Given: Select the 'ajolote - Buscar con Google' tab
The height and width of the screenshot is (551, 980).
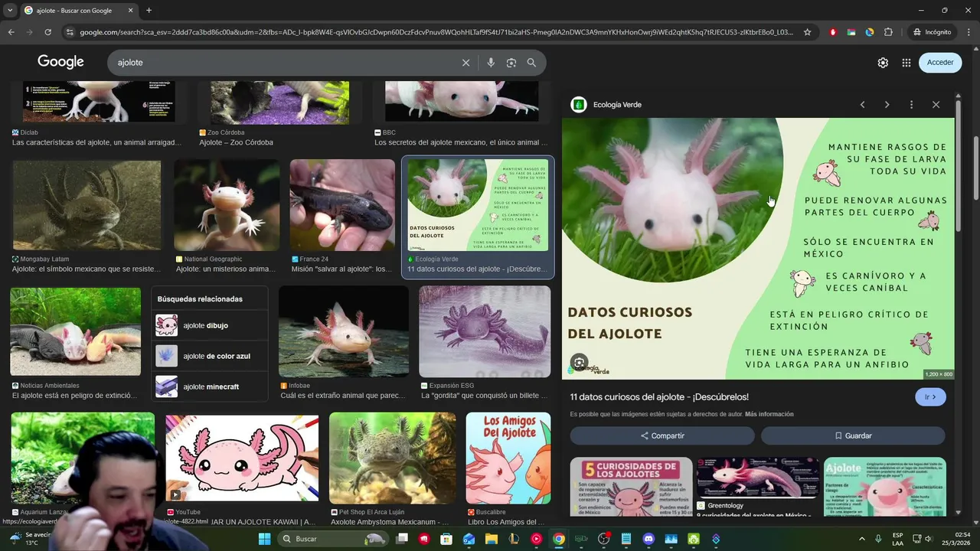Looking at the screenshot, I should click(x=78, y=11).
